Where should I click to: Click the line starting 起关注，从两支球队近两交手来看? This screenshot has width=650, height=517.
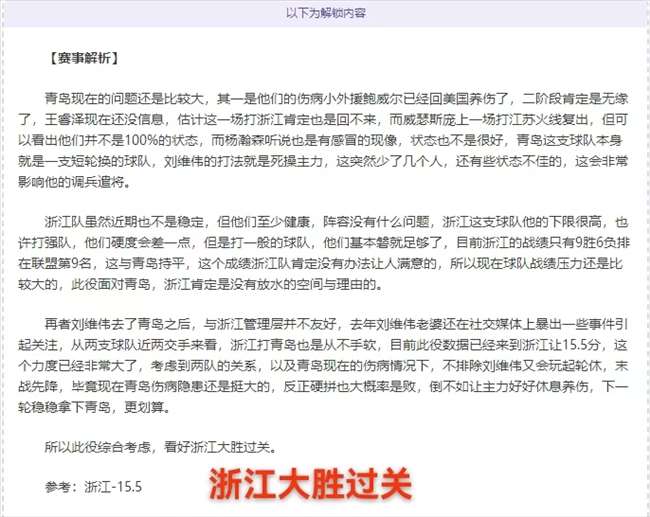(x=323, y=345)
